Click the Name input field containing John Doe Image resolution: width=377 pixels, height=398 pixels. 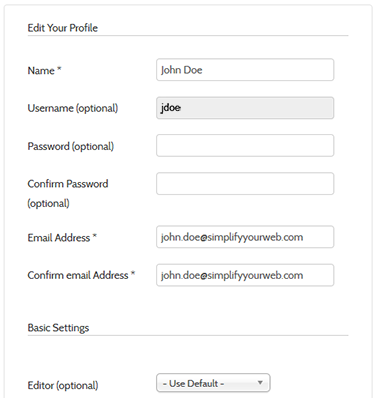click(x=245, y=70)
